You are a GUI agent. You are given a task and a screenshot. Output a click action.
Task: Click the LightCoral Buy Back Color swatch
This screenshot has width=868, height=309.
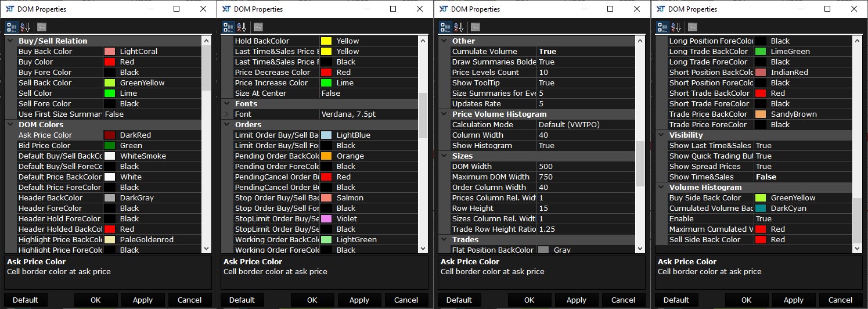[x=110, y=52]
